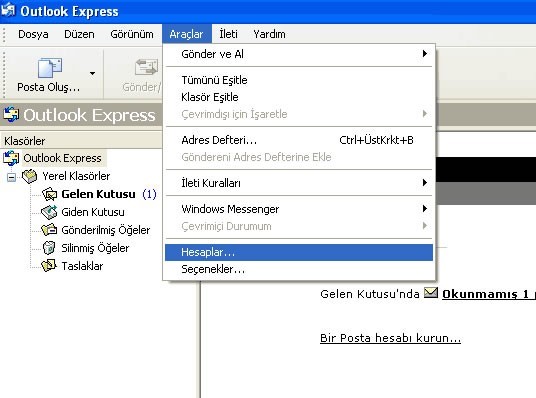536x398 pixels.
Task: Open Adres Defteri... from the menu
Action: pos(299,140)
